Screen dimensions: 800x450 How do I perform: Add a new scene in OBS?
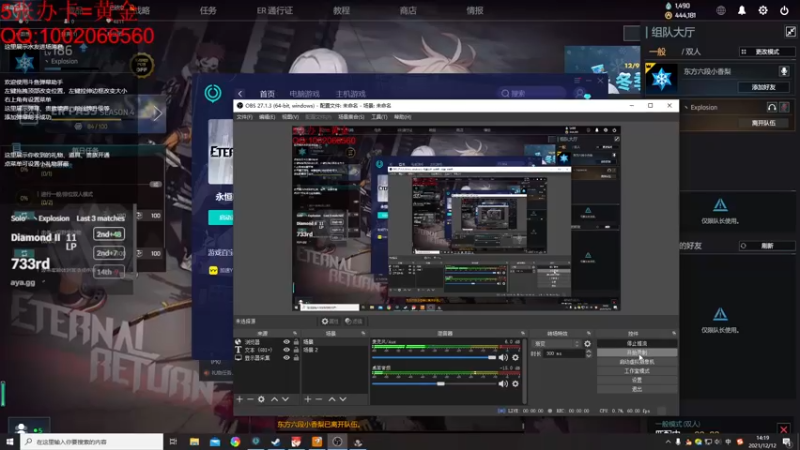[x=308, y=399]
